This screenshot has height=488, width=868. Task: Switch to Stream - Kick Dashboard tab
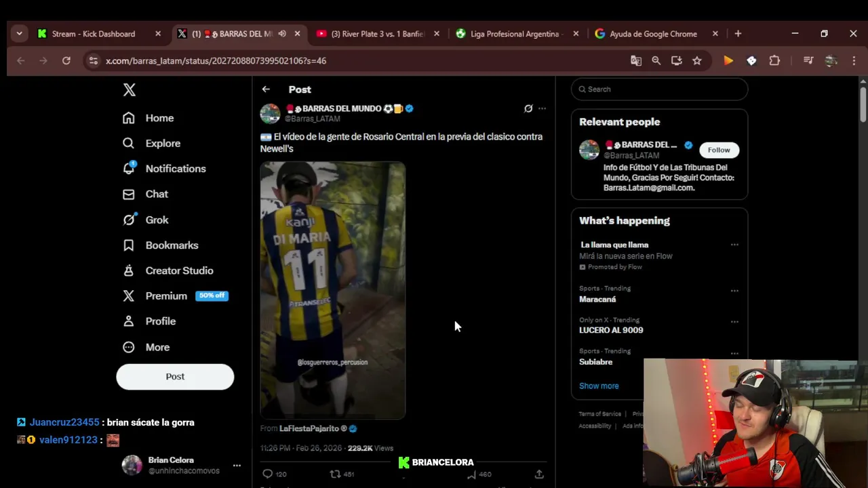93,33
